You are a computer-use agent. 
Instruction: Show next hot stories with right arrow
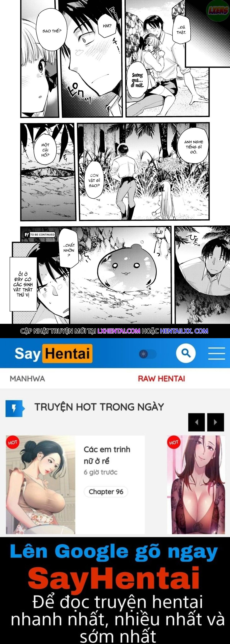[x=215, y=422]
